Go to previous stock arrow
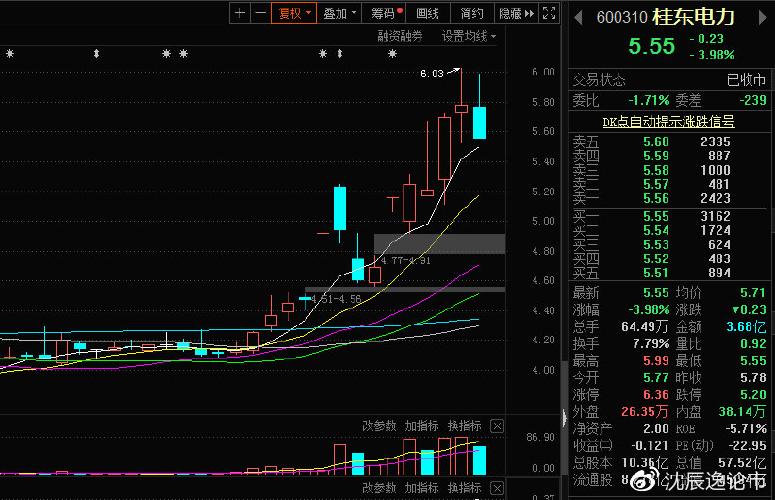Image resolution: width=775 pixels, height=500 pixels. click(x=578, y=18)
